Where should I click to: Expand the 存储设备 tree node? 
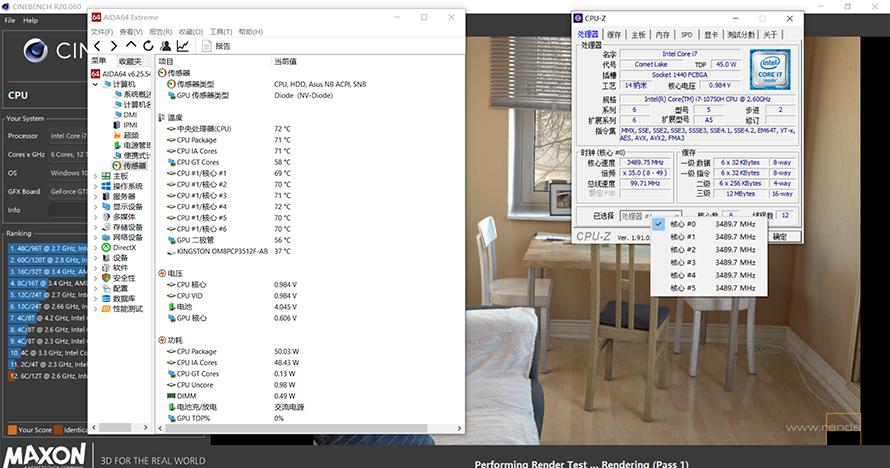click(x=95, y=227)
